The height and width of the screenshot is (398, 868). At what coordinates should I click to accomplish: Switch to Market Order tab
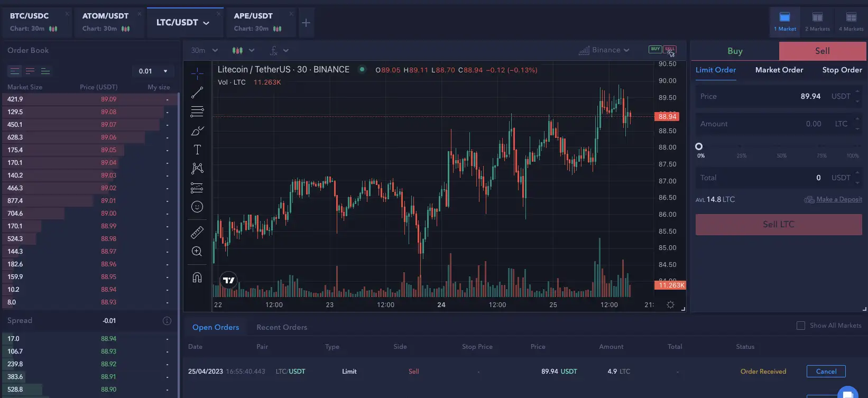coord(779,70)
